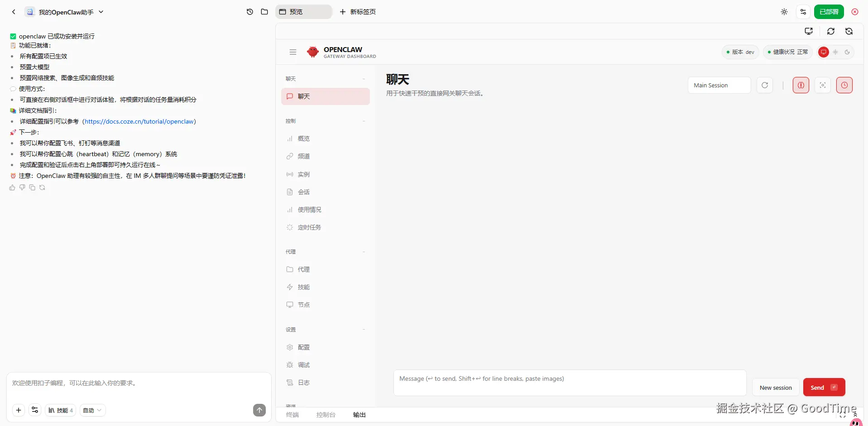
Task: Click the plus attachment button
Action: click(x=19, y=410)
